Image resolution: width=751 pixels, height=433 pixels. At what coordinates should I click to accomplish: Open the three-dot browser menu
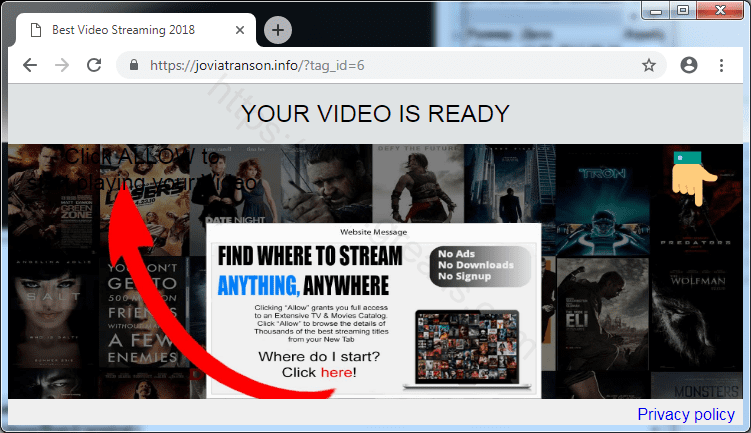[721, 65]
